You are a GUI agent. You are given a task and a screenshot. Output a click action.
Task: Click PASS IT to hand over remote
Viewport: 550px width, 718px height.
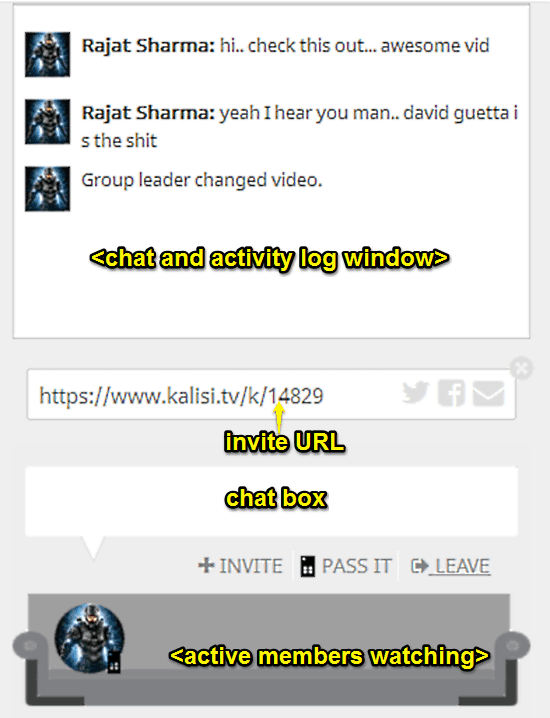346,566
